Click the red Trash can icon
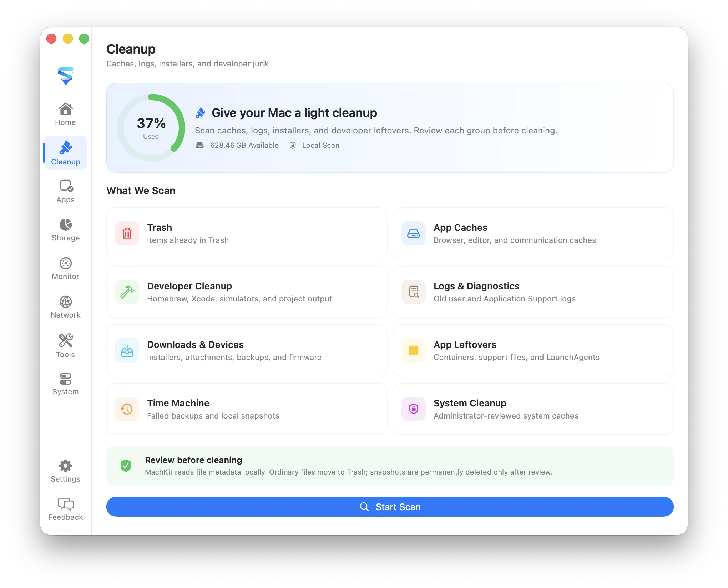 click(x=127, y=233)
